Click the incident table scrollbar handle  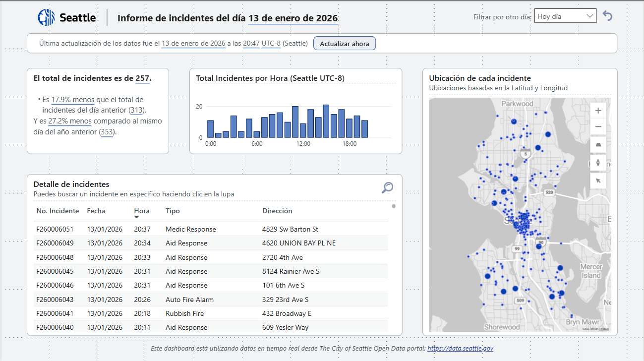click(394, 206)
